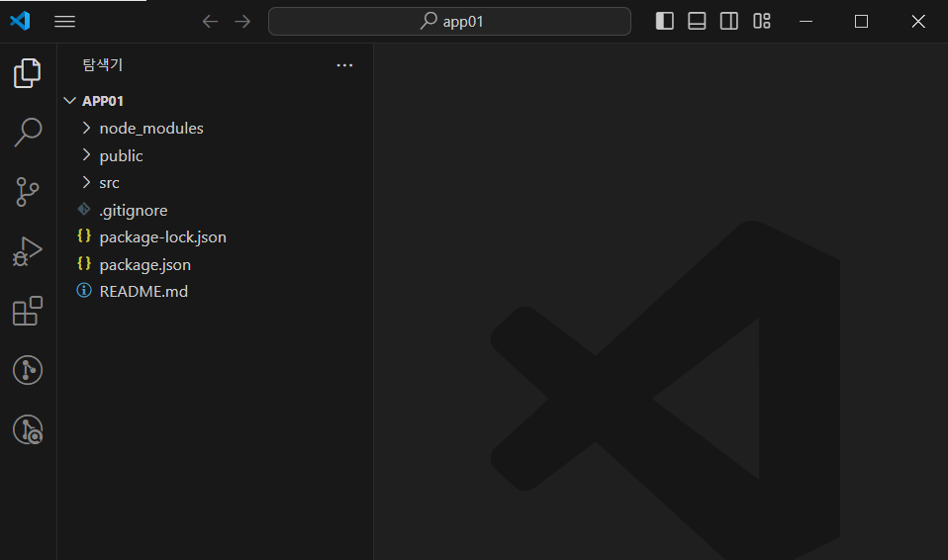Go back with the left arrow
The image size is (948, 560).
coord(210,21)
